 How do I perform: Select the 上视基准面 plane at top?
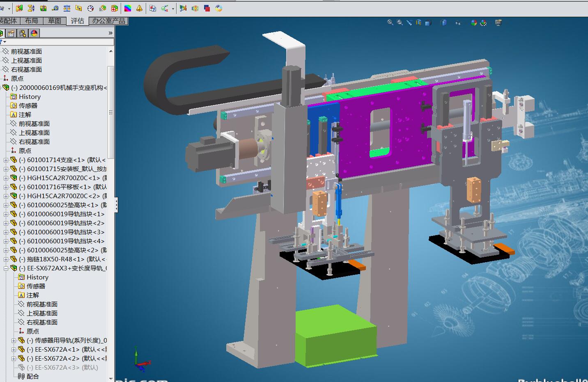(x=26, y=60)
